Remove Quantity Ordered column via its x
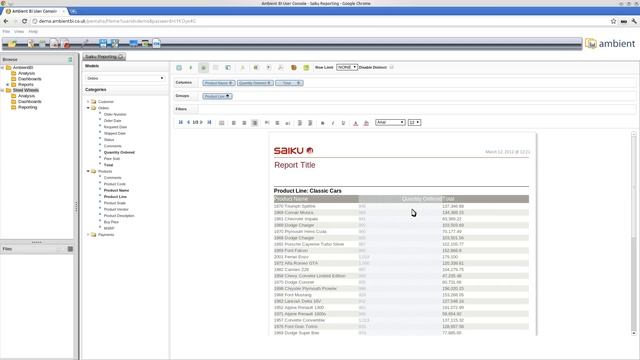This screenshot has width=640, height=360. (269, 83)
